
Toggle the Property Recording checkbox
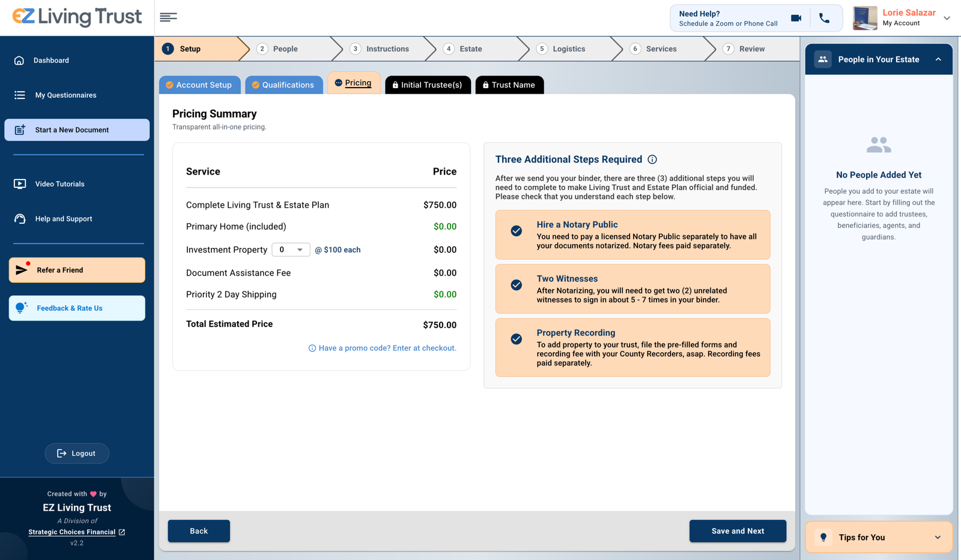coord(517,339)
